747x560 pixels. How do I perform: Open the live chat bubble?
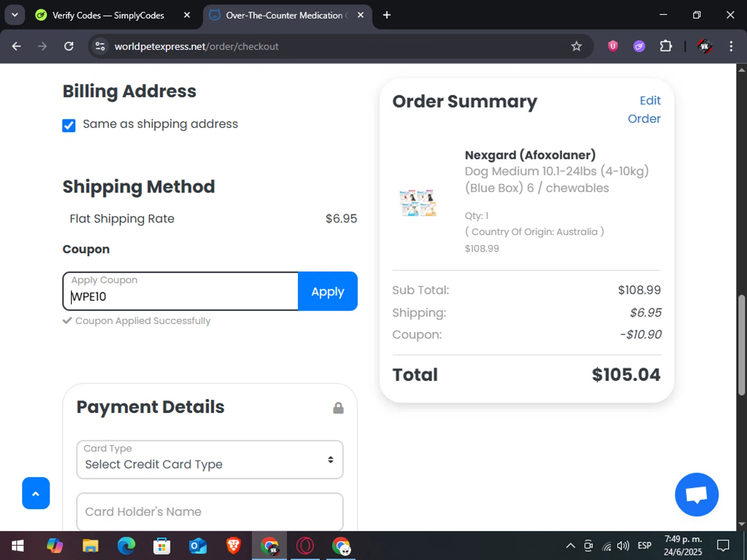click(x=696, y=494)
